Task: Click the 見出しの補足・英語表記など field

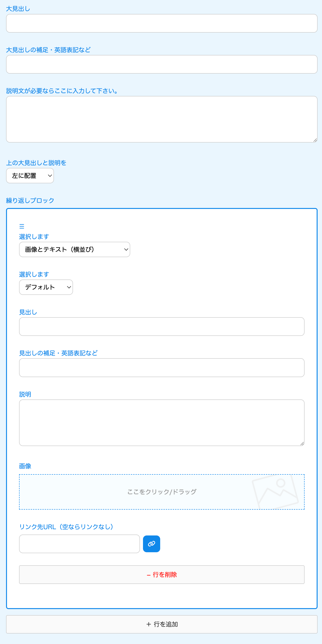Action: click(162, 368)
